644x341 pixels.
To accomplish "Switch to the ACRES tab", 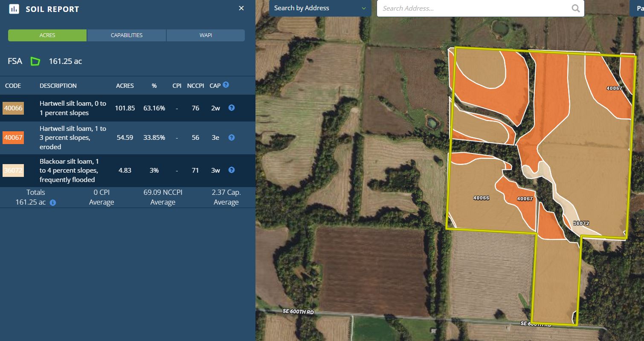I will tap(47, 35).
